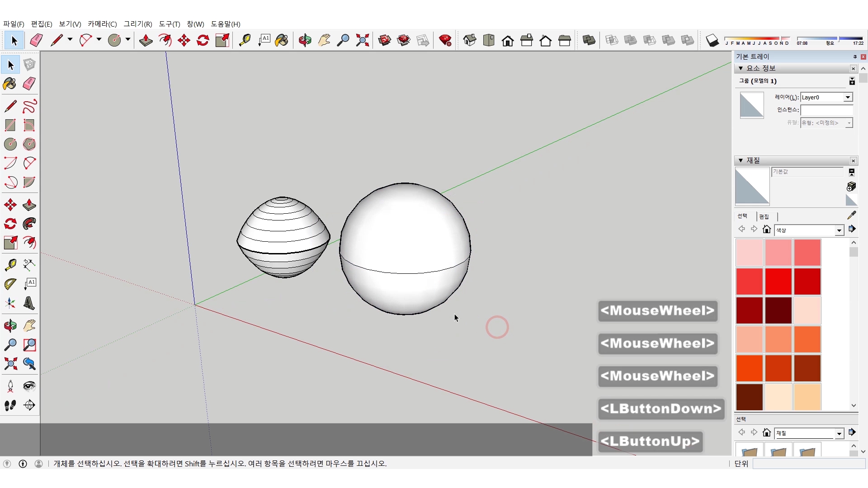The image size is (868, 488).
Task: Click the create material button
Action: pyautogui.click(x=851, y=187)
